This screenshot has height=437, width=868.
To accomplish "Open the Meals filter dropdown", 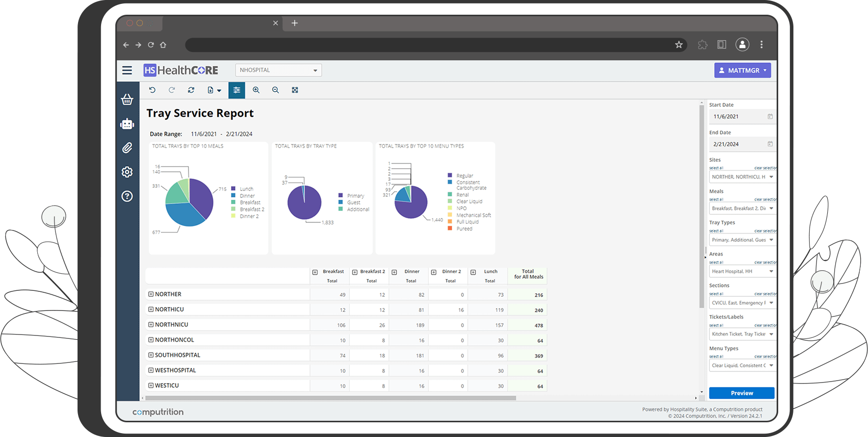I will [742, 208].
